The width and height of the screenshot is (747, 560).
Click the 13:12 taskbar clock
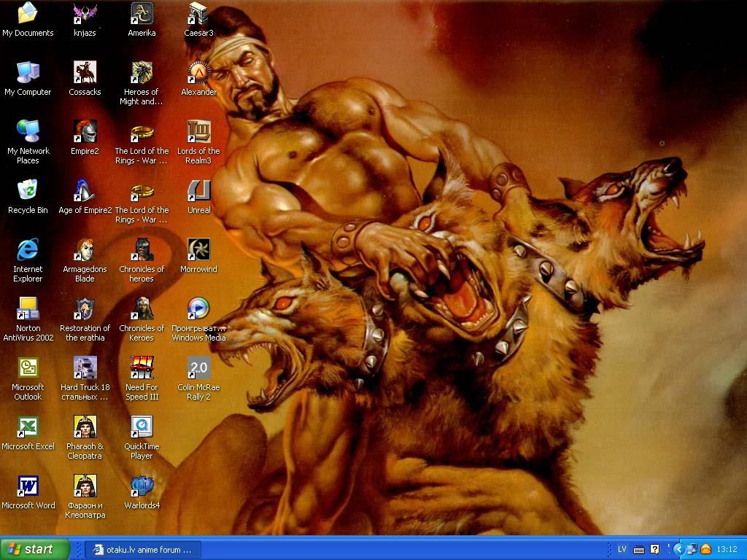point(727,550)
